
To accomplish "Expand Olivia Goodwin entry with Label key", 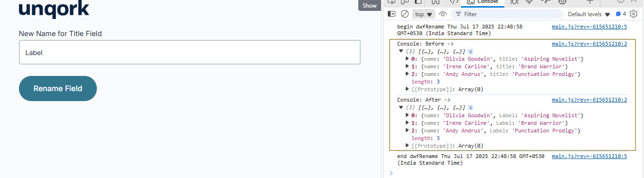I will [407, 115].
